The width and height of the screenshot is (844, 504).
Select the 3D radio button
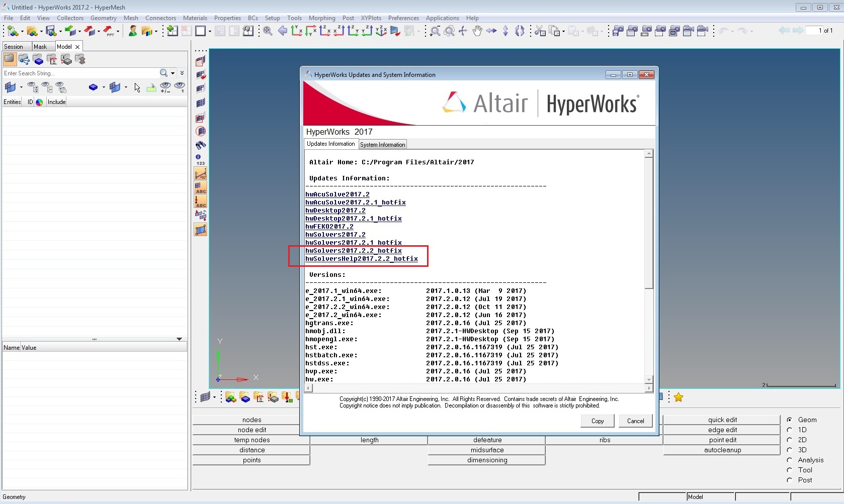(790, 450)
